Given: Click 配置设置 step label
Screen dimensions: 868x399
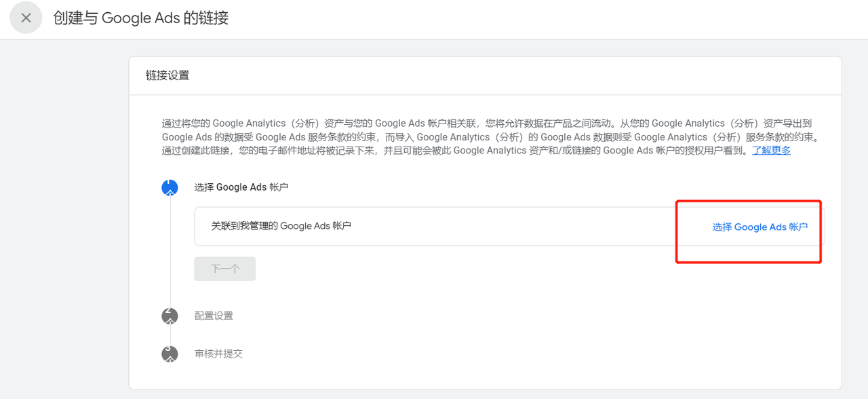Looking at the screenshot, I should [x=214, y=316].
